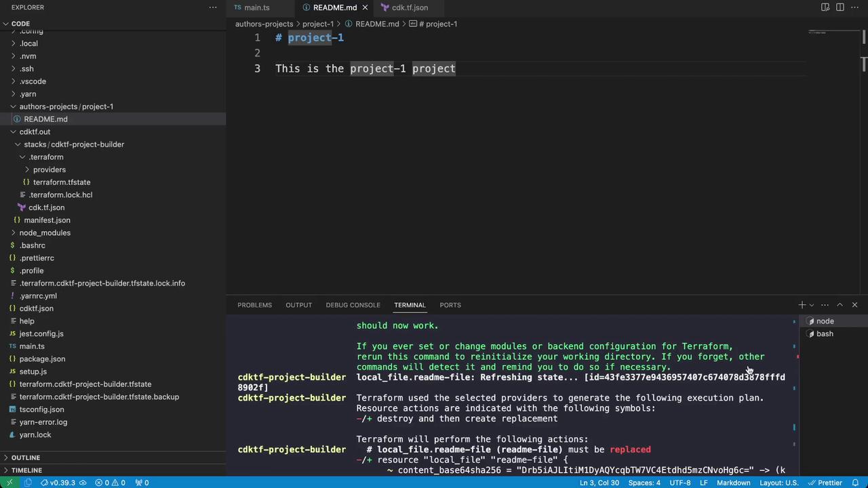Change Markdown language mode
The height and width of the screenshot is (488, 868).
pyautogui.click(x=734, y=483)
